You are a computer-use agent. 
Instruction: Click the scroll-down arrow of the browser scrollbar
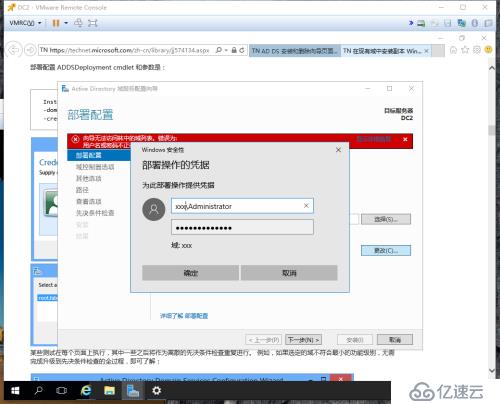click(x=492, y=370)
